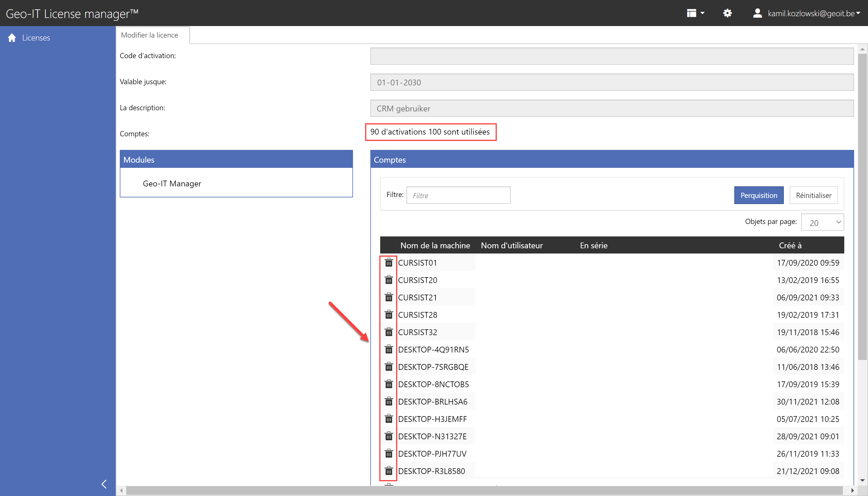Click the trash icon beside CURSIST21

389,297
